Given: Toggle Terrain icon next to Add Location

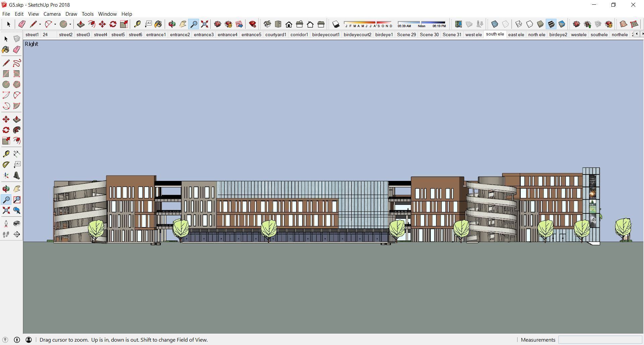Looking at the screenshot, I should pyautogui.click(x=469, y=24).
